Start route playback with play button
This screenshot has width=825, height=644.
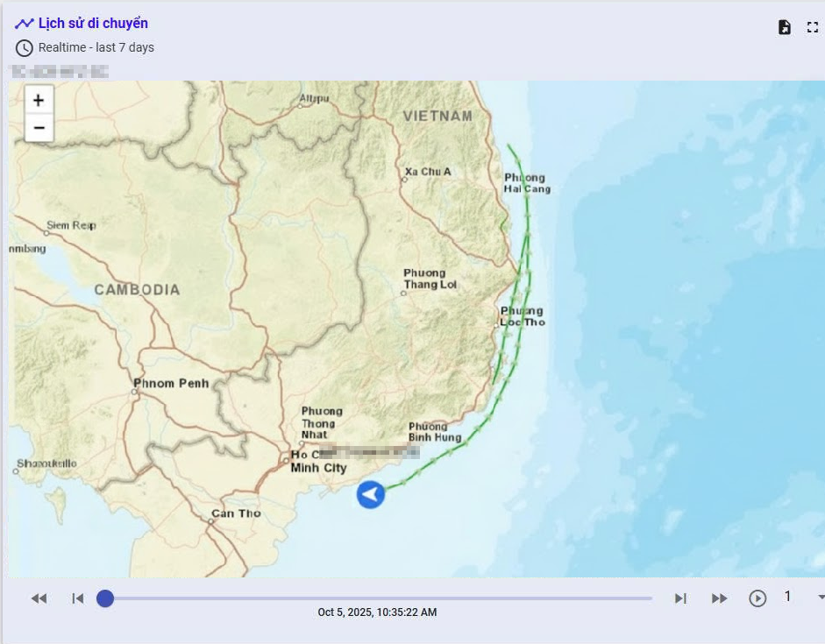tap(757, 598)
